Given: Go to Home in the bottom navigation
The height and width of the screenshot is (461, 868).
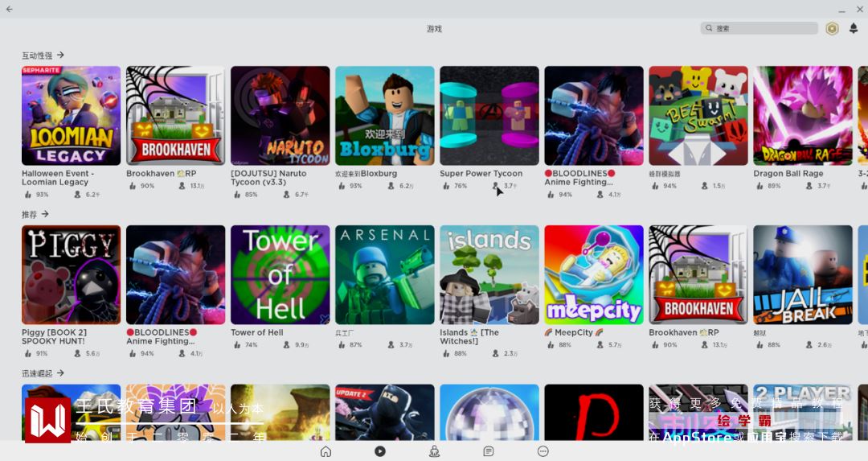Looking at the screenshot, I should 325,451.
